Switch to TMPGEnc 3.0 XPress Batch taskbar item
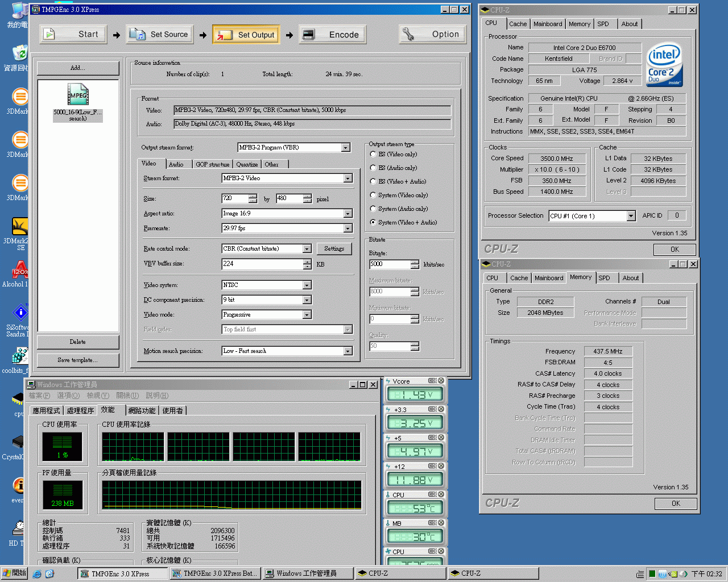The image size is (728, 582). pos(214,573)
